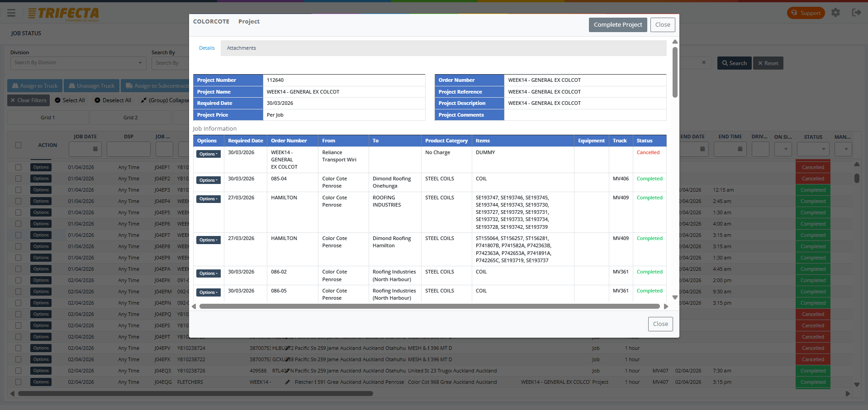Tick the checkbox for job J04EQG
868x410 pixels.
point(18,382)
